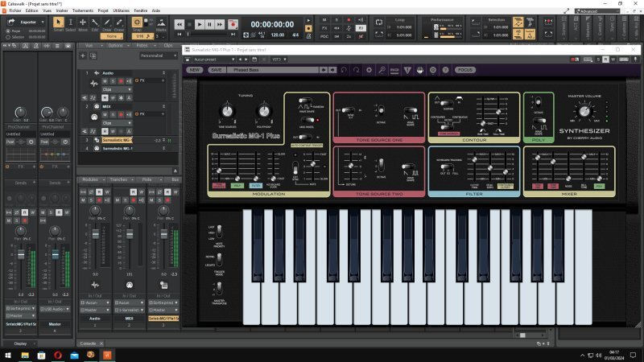644x362 pixels.
Task: Open the Advanced workspace dropdown
Action: tap(597, 11)
